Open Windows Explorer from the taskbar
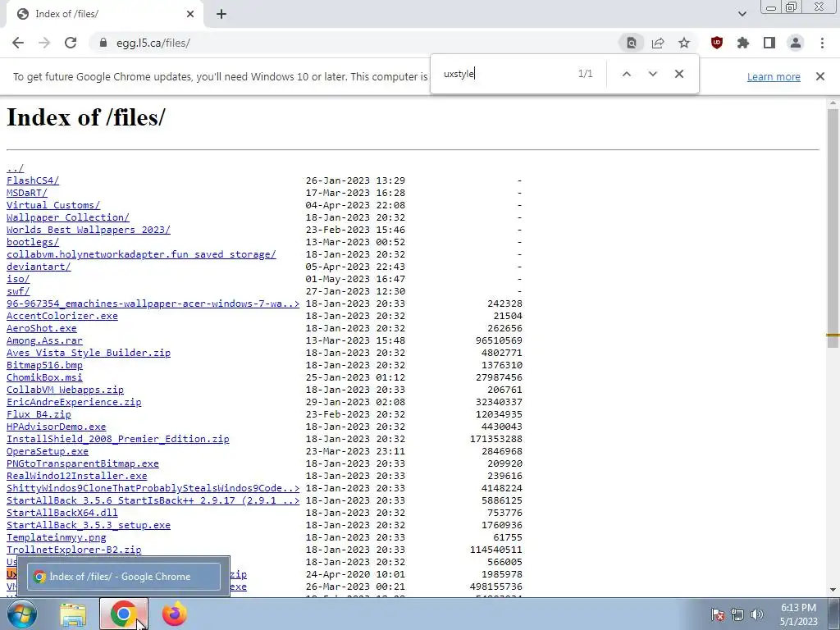840x630 pixels. click(73, 614)
